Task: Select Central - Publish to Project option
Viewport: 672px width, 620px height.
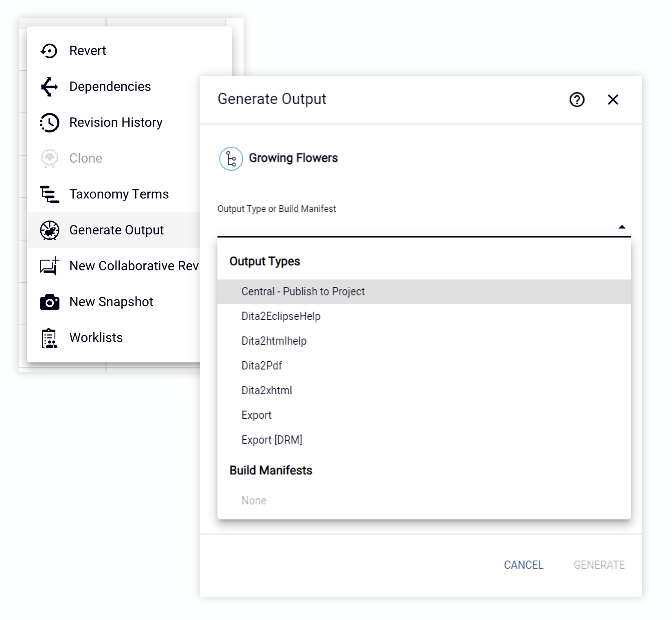Action: (424, 292)
